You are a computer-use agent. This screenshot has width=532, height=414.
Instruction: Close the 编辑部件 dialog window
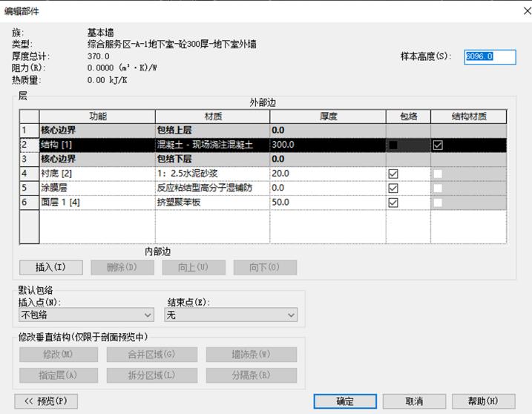pos(527,11)
